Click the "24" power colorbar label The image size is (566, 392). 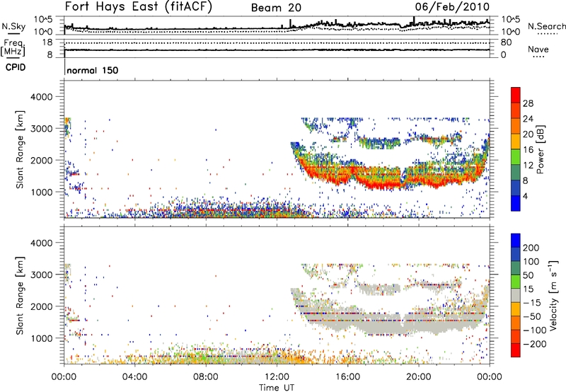(528, 119)
